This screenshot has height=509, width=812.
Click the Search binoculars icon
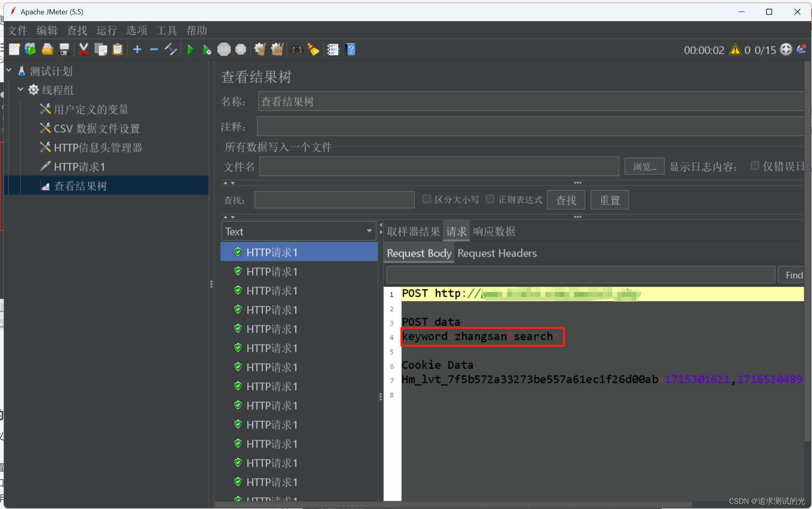297,49
